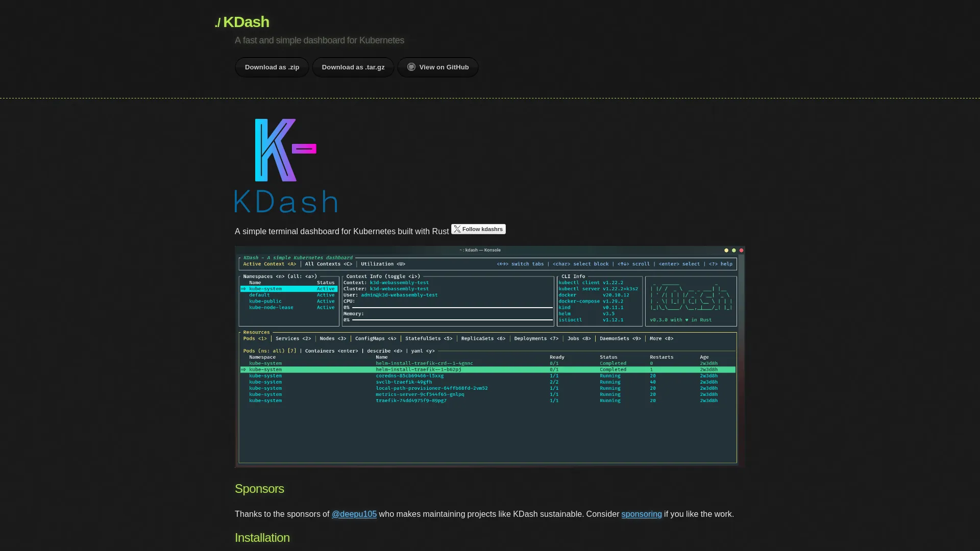Open the ./ KDash site title
The width and height of the screenshot is (980, 551).
click(242, 22)
